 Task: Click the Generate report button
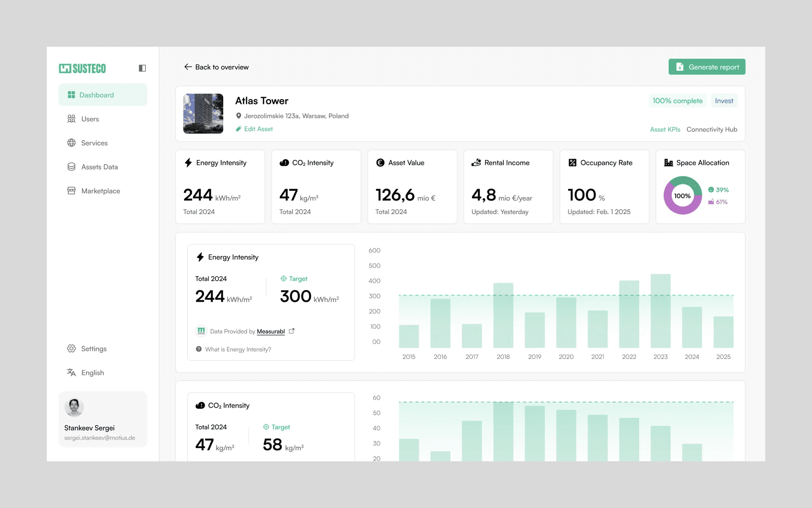click(x=707, y=67)
